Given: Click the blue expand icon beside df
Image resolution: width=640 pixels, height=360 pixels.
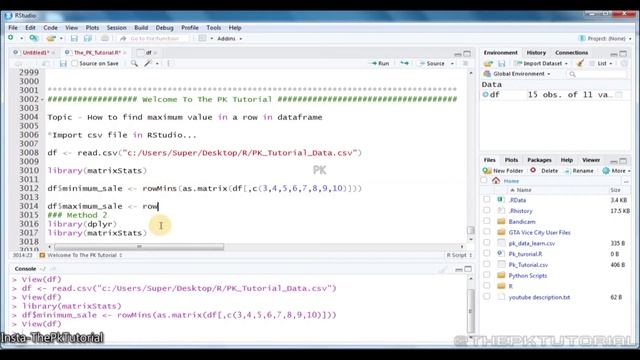Looking at the screenshot, I should coord(485,94).
